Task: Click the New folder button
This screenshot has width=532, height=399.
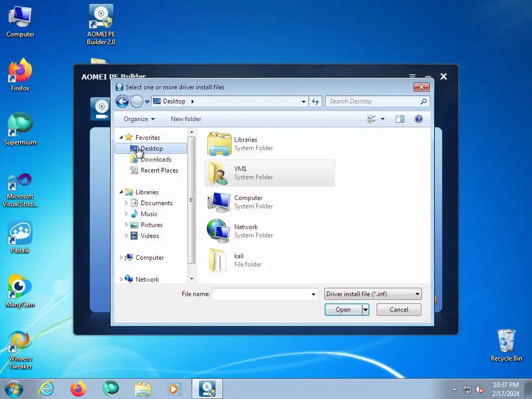Action: pos(186,119)
